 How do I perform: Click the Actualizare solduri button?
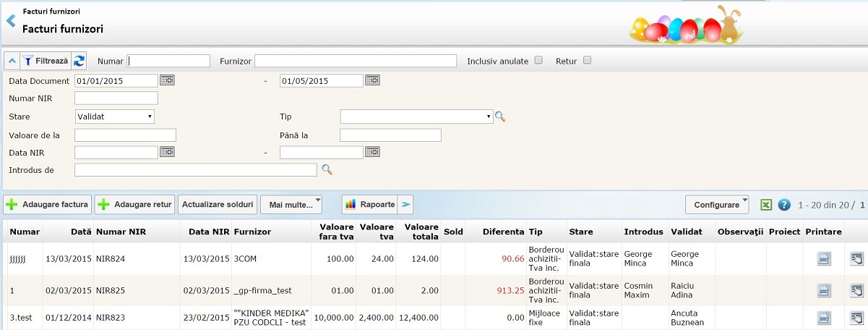[218, 205]
